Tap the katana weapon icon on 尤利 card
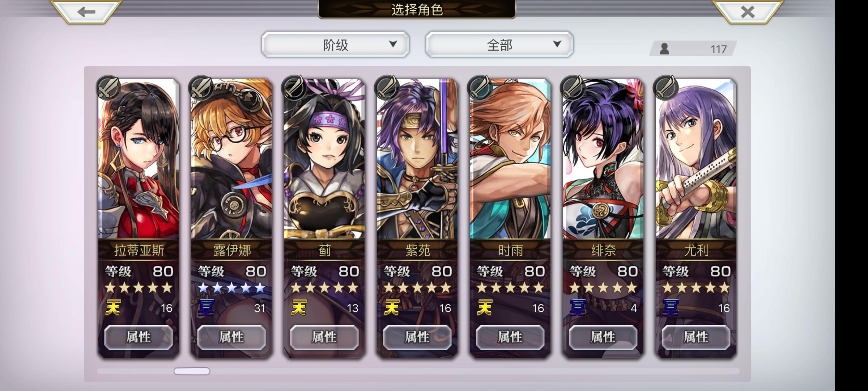 point(665,88)
